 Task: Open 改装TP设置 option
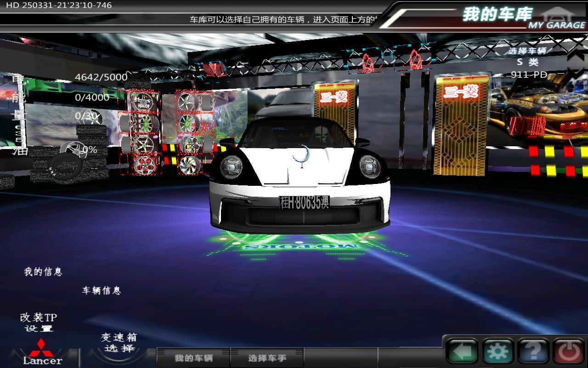point(39,322)
